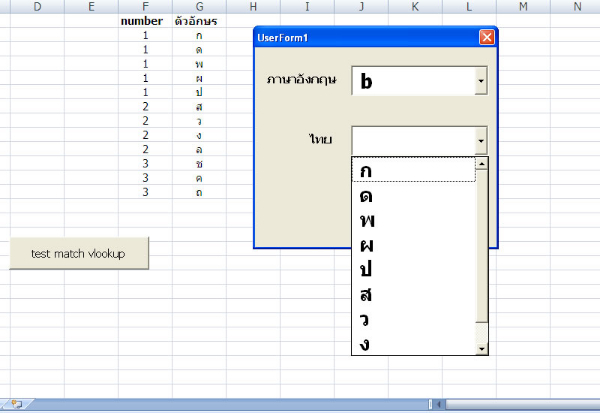Select column F header
This screenshot has height=413, width=600.
(146, 7)
